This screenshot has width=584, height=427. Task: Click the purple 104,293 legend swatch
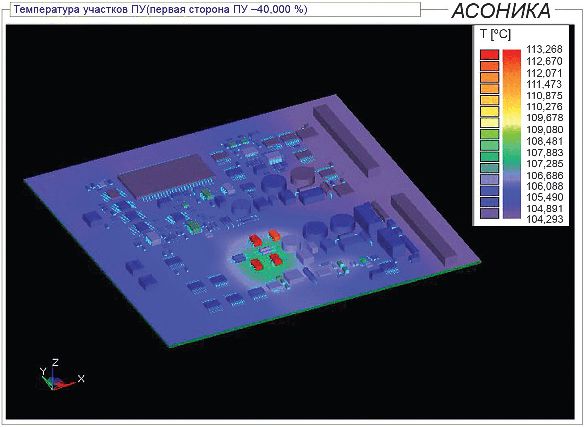(x=489, y=214)
